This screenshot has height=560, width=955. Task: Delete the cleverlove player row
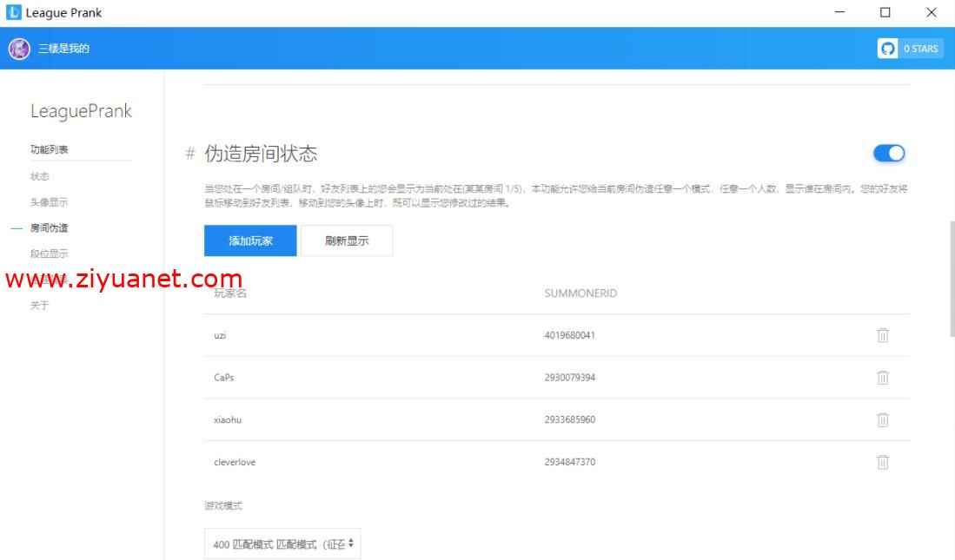click(883, 462)
